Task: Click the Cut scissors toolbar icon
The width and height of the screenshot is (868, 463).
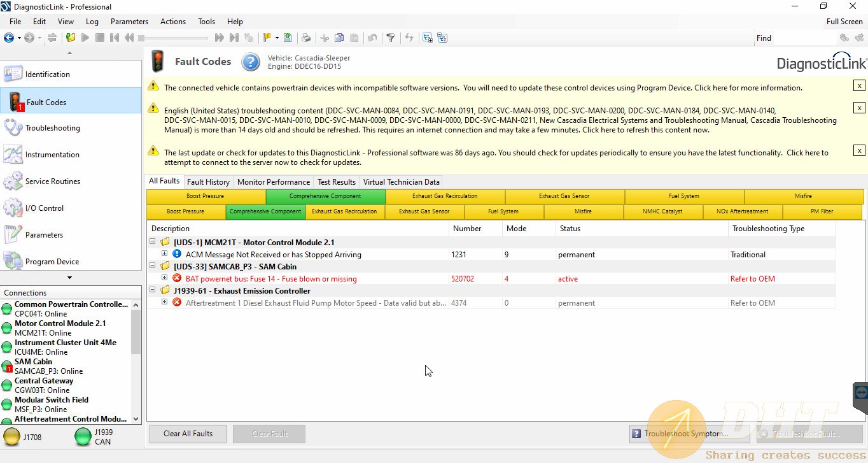Action: 325,38
